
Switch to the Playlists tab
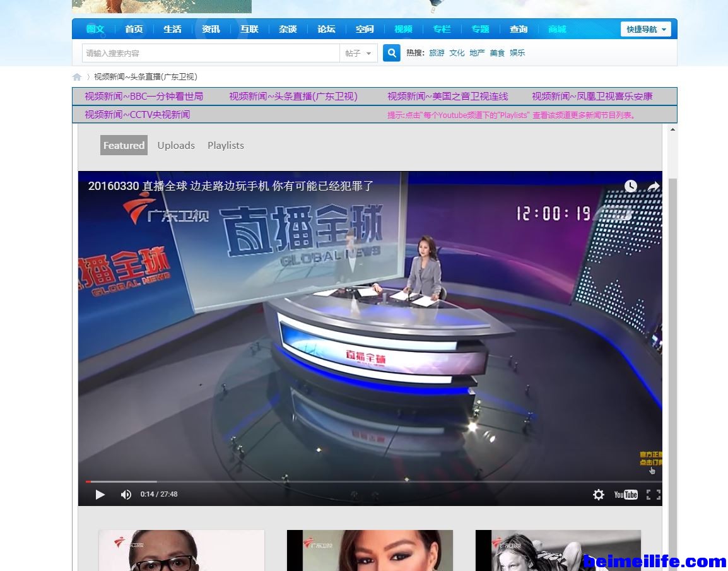click(225, 145)
